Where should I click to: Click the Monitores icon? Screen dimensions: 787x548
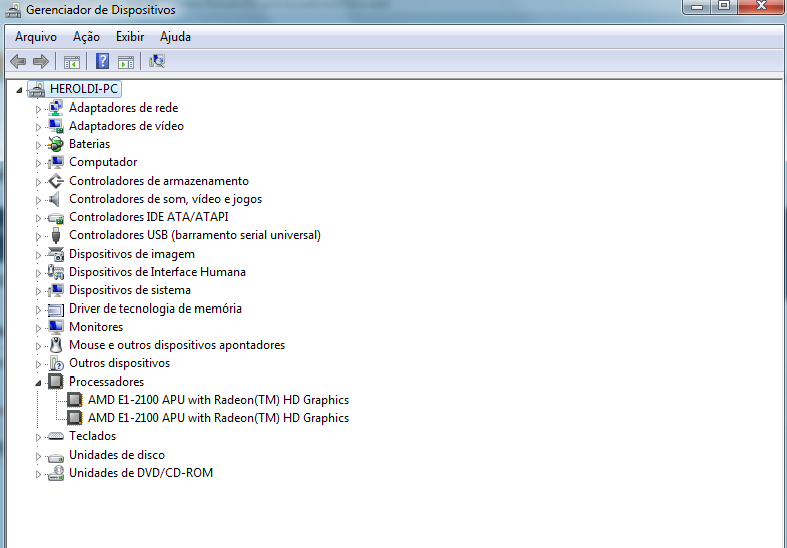tap(56, 327)
